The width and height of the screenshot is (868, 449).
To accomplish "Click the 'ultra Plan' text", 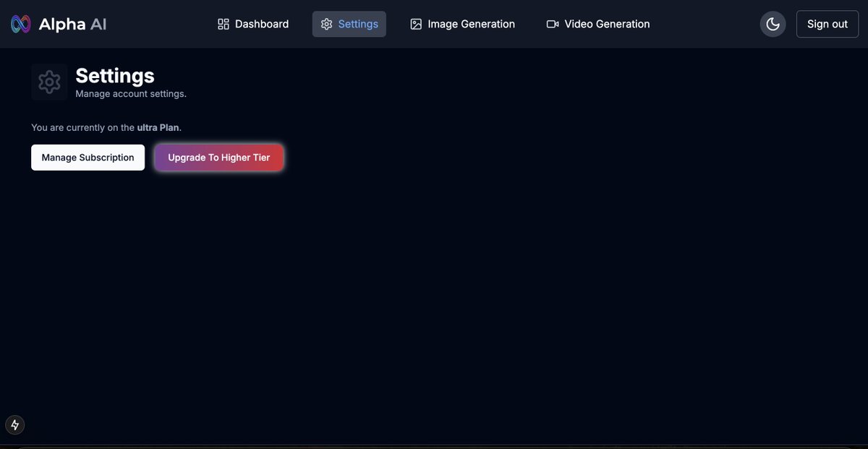I will point(158,127).
